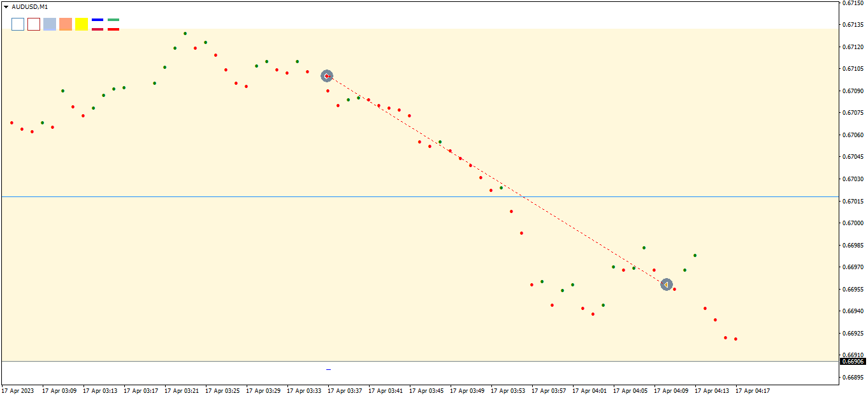The width and height of the screenshot is (868, 398).
Task: Toggle the green-and-red double line icon
Action: tap(113, 24)
